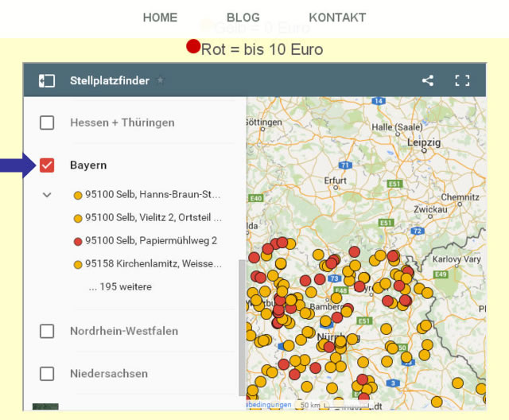The width and height of the screenshot is (509, 420).
Task: Click the satellite base map thumbnail
Action: tap(45, 407)
